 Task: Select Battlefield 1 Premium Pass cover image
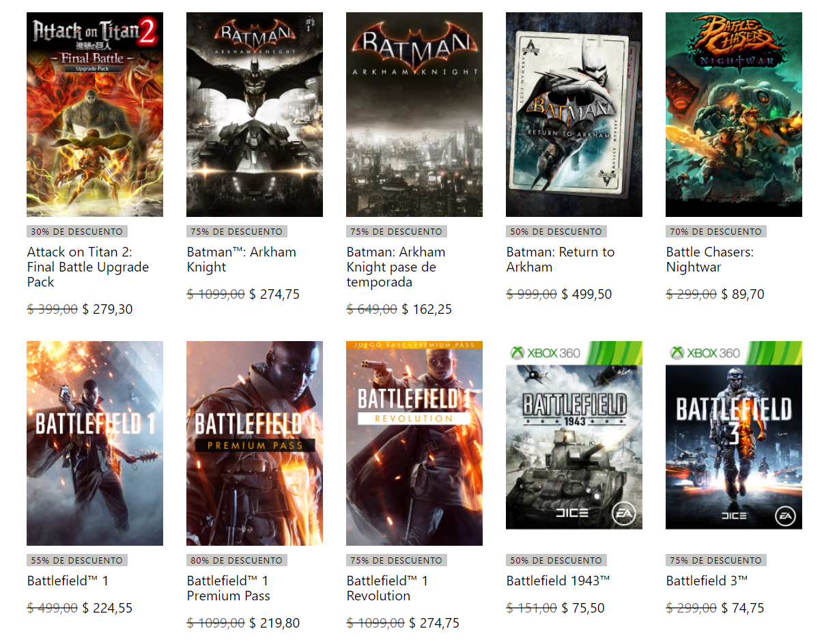point(255,443)
